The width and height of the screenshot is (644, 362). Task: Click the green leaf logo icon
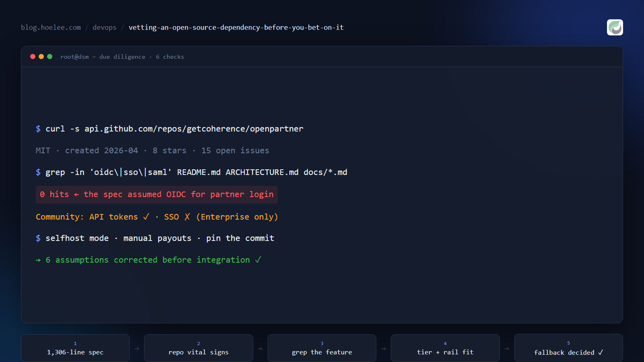[x=615, y=27]
